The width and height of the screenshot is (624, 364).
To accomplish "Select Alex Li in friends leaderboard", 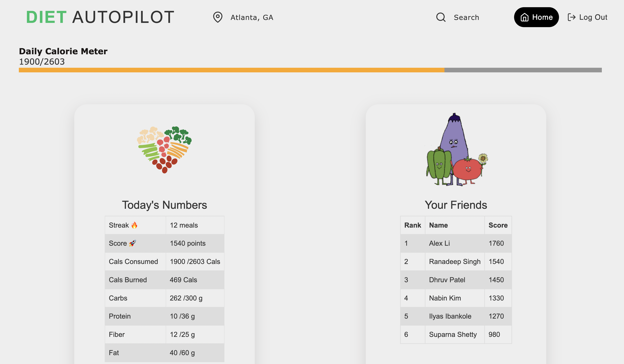I will [x=439, y=243].
